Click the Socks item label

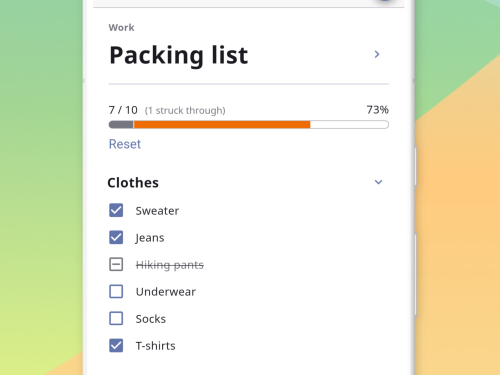coord(151,319)
